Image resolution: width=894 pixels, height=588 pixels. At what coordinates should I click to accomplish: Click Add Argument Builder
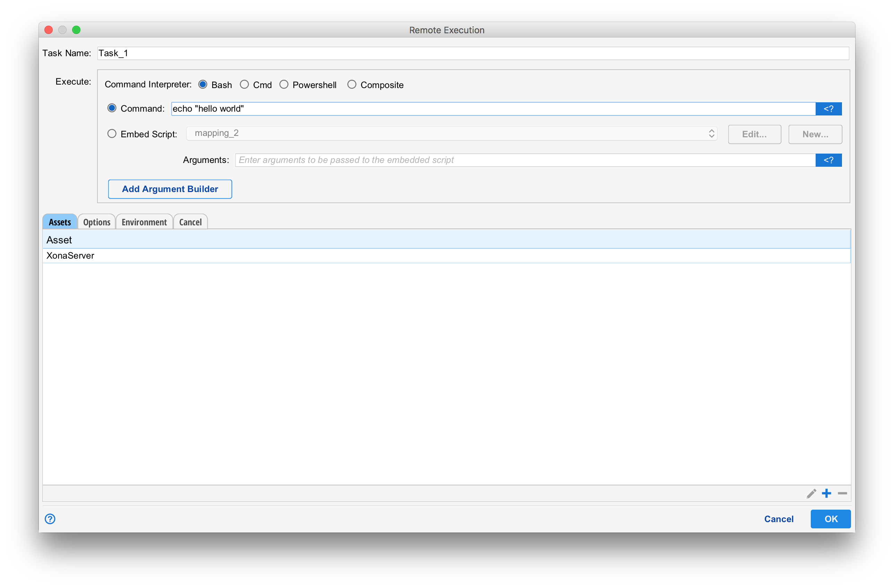click(x=170, y=189)
